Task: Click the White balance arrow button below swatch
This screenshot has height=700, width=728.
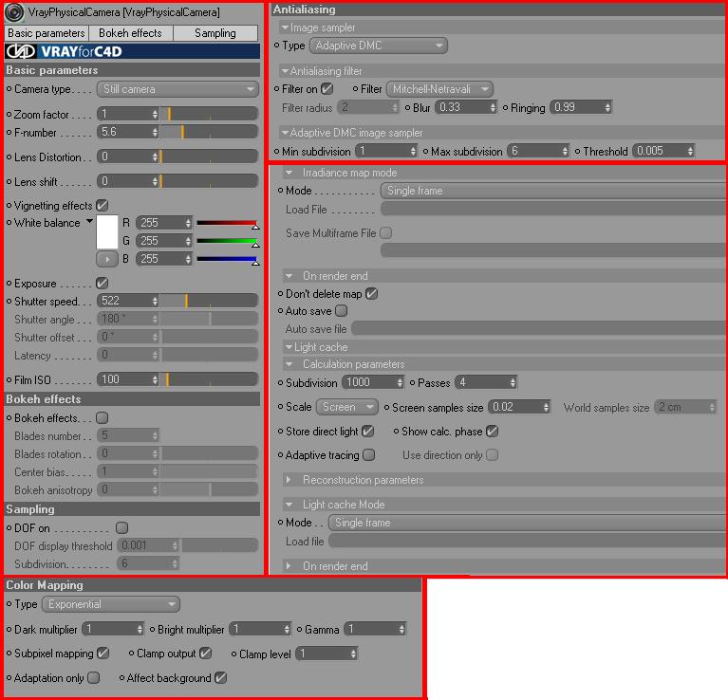Action: click(x=107, y=259)
